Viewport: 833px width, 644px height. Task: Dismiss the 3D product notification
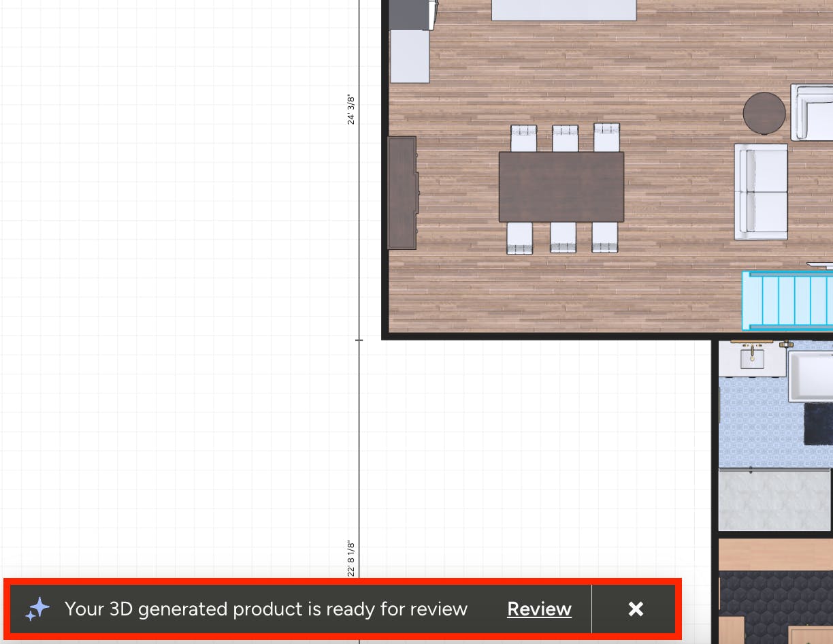tap(636, 609)
